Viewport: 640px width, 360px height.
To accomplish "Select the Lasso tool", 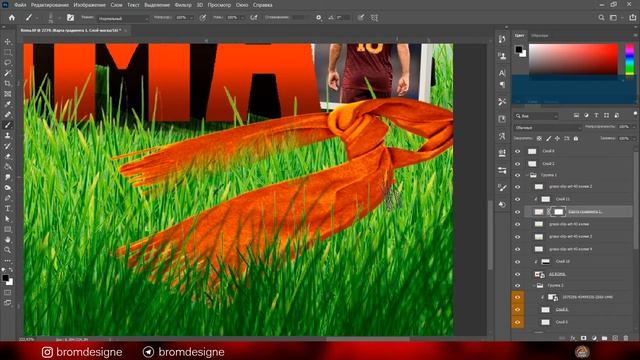I will point(8,62).
